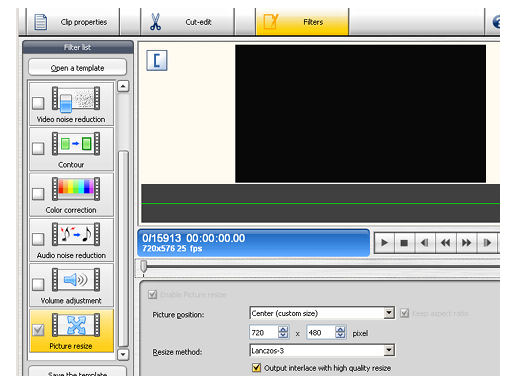Screen dimensions: 516x384
Task: Click the Rewind button
Action: coord(446,243)
